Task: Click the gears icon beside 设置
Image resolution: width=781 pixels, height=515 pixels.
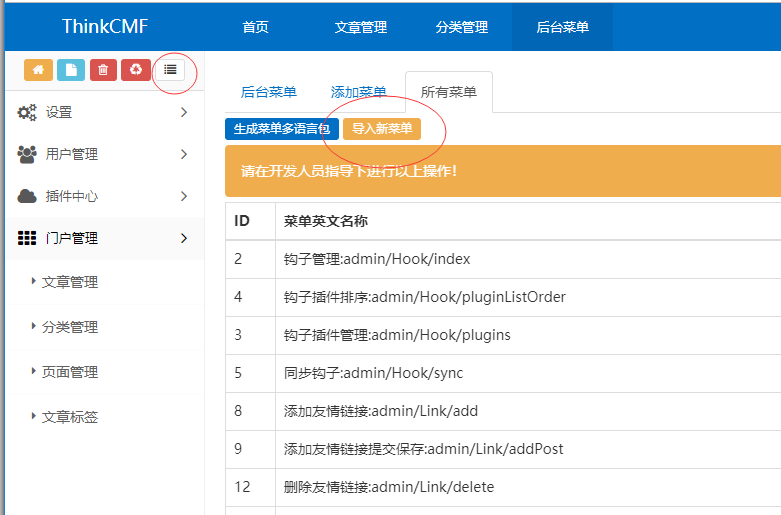Action: click(27, 113)
